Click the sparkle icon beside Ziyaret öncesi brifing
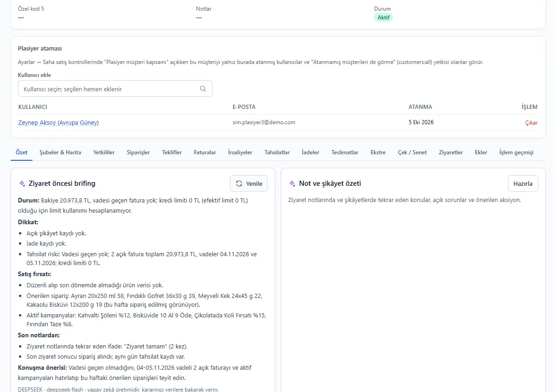Image resolution: width=556 pixels, height=392 pixels. click(x=22, y=183)
